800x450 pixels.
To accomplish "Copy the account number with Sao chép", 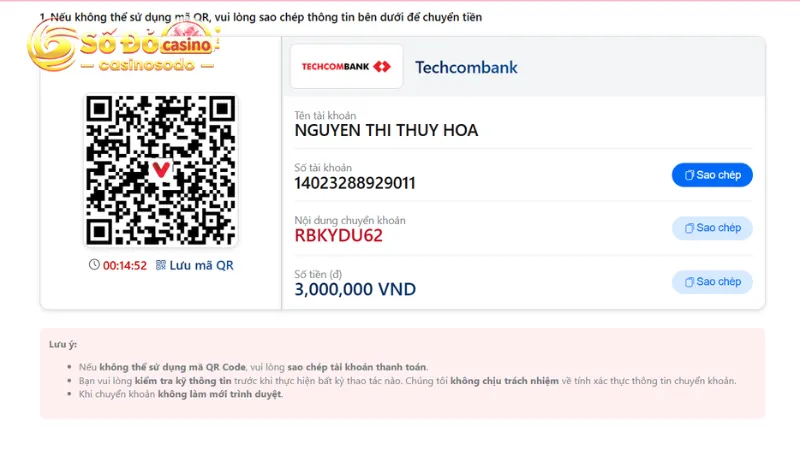I will pos(712,175).
